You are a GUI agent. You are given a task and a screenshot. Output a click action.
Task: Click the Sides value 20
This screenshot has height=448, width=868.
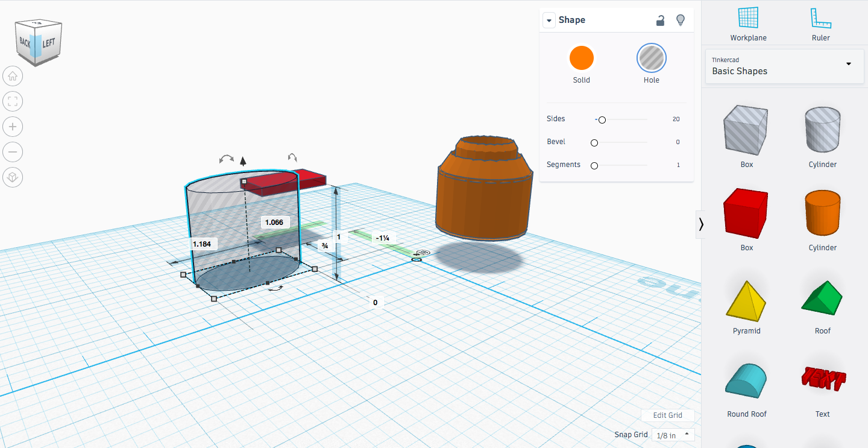pyautogui.click(x=676, y=119)
